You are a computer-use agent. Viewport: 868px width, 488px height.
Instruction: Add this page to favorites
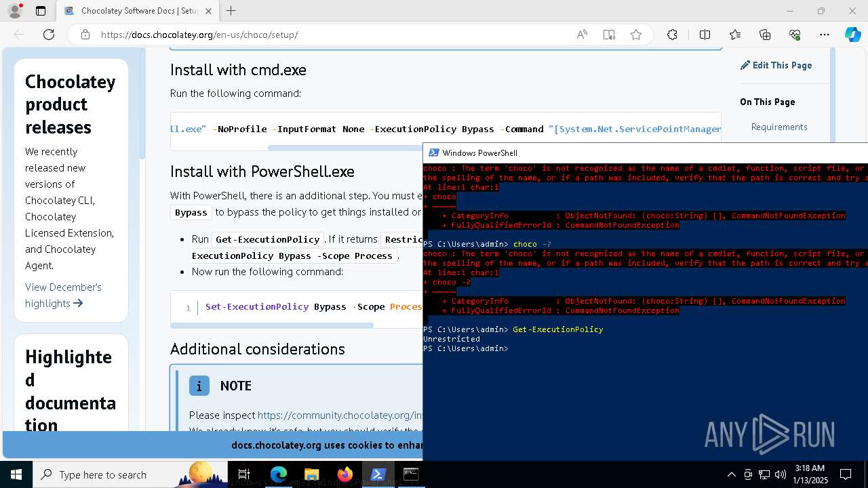636,35
